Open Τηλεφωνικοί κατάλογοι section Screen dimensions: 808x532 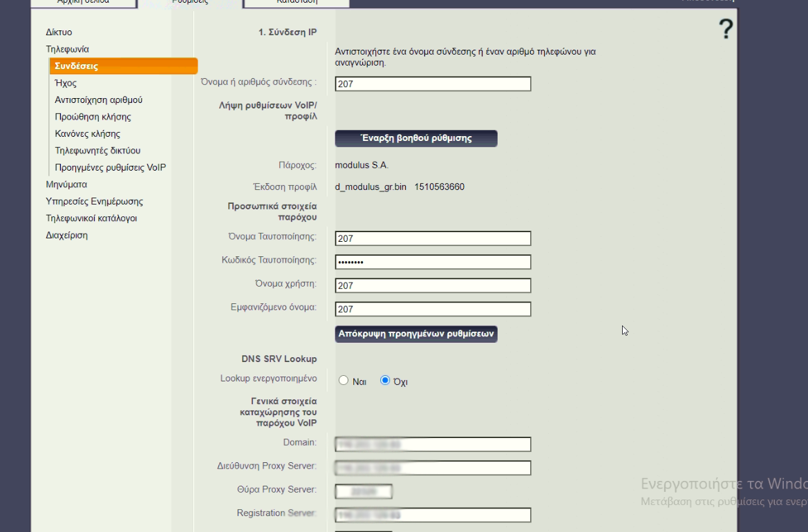[x=91, y=218]
